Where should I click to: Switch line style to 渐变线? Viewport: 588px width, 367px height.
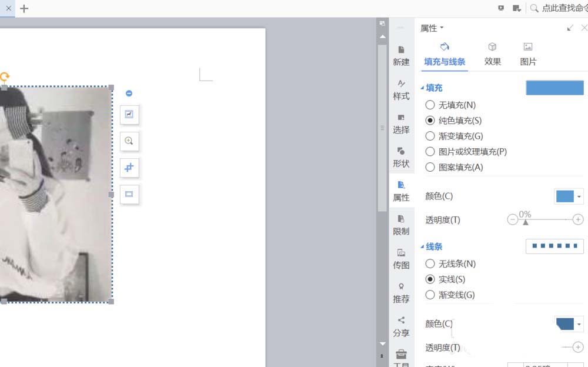click(430, 295)
